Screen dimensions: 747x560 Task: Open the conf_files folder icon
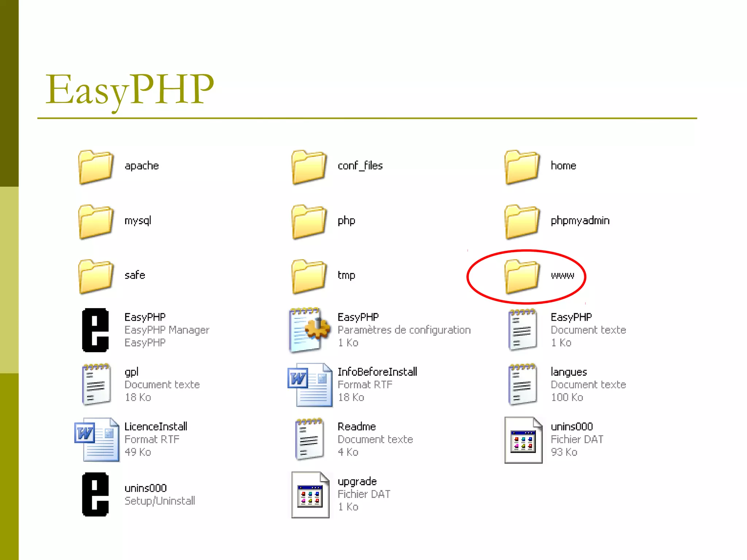tap(309, 167)
